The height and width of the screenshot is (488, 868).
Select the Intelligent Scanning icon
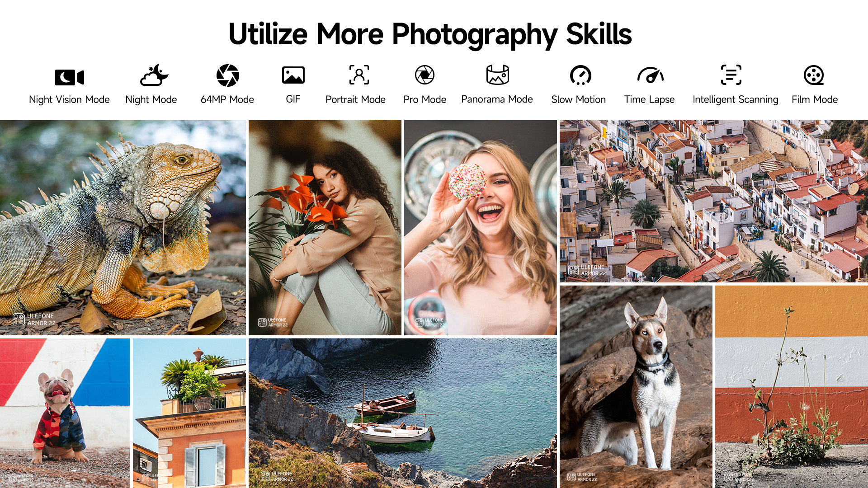click(x=731, y=75)
